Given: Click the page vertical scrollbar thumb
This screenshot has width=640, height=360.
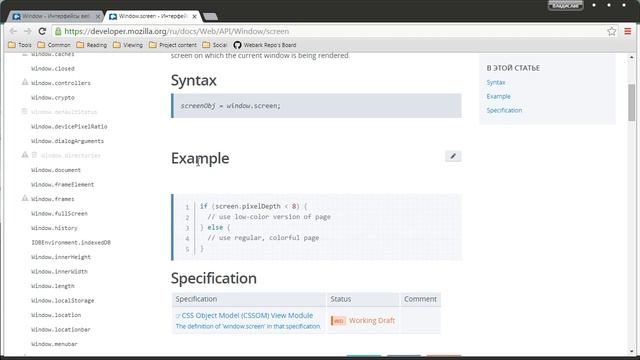Looking at the screenshot, I should coord(631,102).
